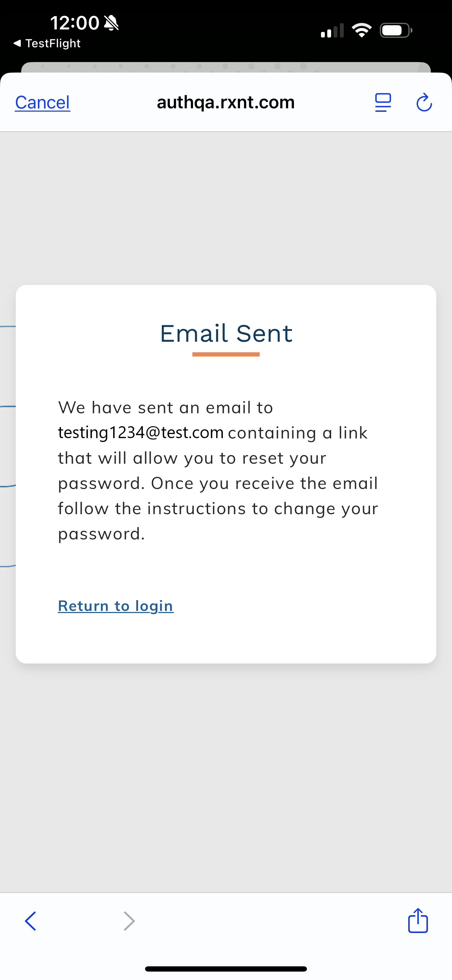
Task: Tap the silent mode bell icon
Action: point(111,23)
